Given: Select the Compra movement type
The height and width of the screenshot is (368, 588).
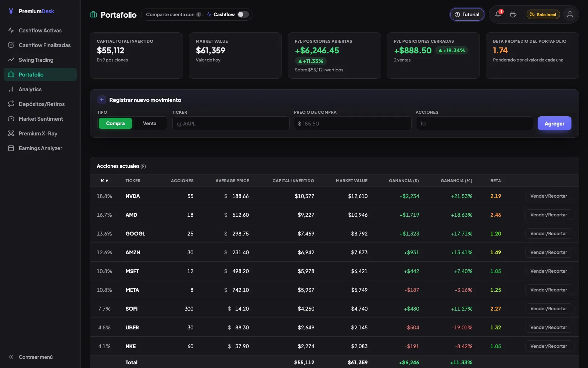Looking at the screenshot, I should [x=115, y=123].
